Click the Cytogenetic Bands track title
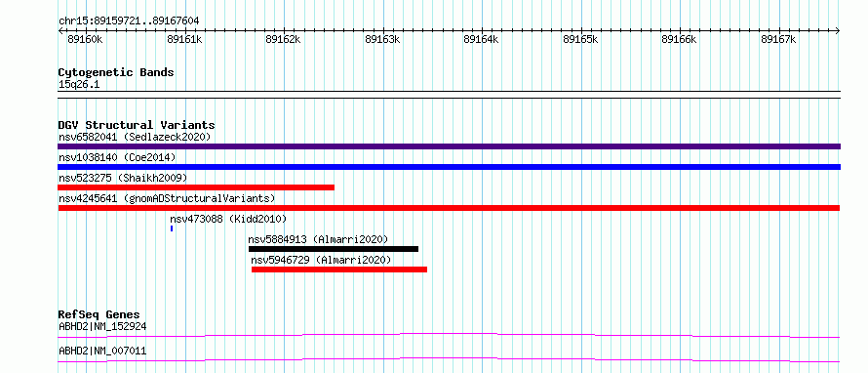This screenshot has width=868, height=373. 116,72
